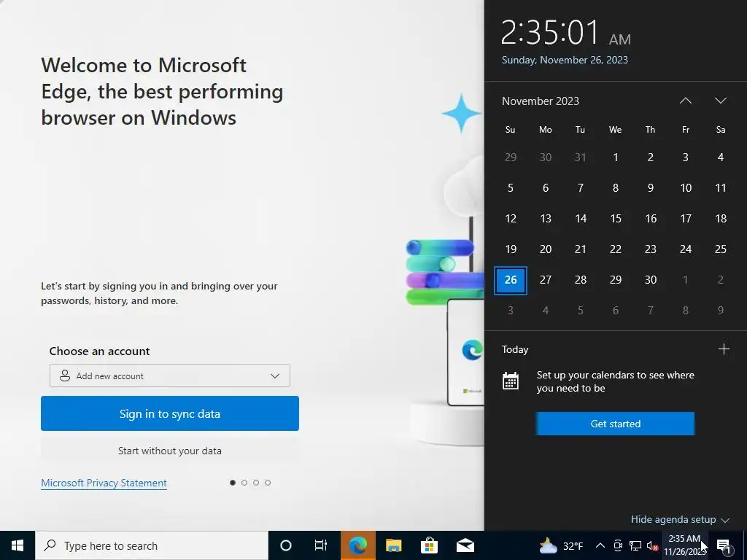The width and height of the screenshot is (747, 560).
Task: Select November 18 in the calendar
Action: coord(720,219)
